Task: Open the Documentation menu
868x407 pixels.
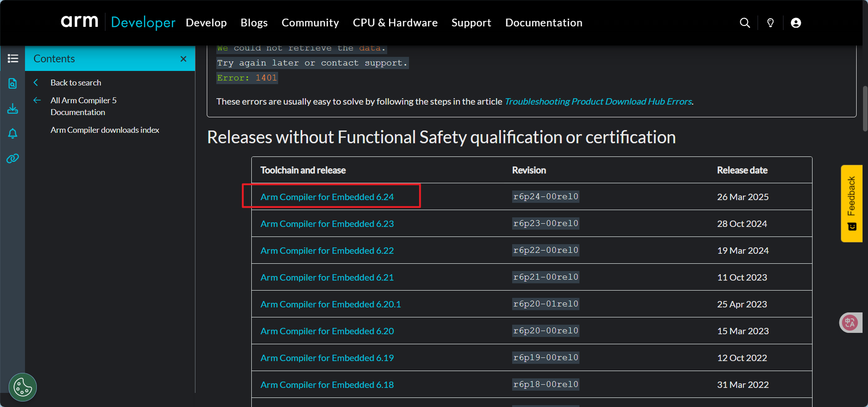Action: coord(544,23)
